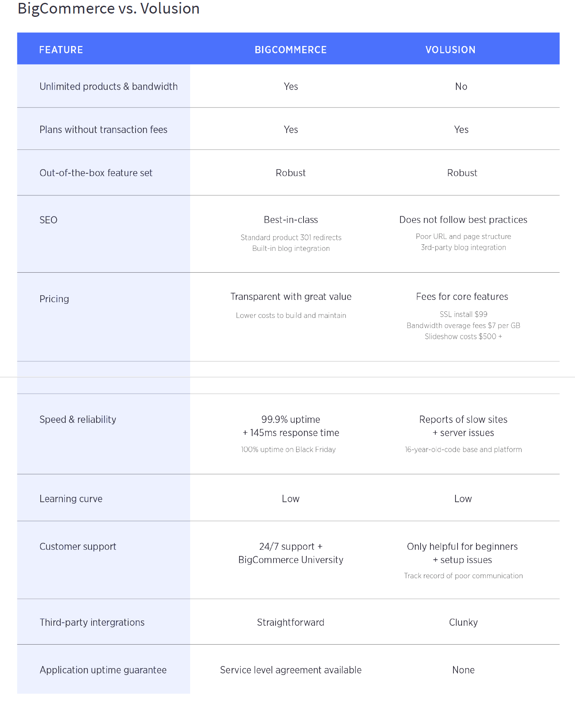Screen dimensions: 575x728
Task: Click the "Best-in-class" SEO cell text
Action: pyautogui.click(x=291, y=220)
